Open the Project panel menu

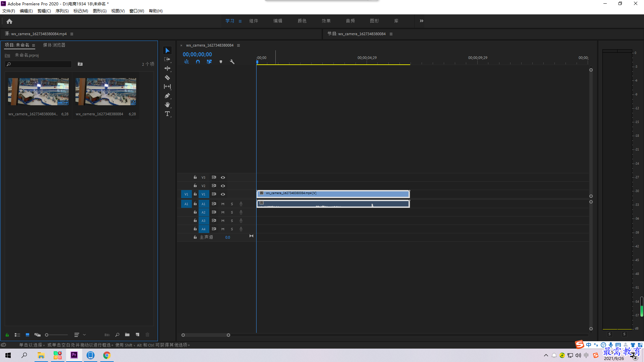(34, 45)
